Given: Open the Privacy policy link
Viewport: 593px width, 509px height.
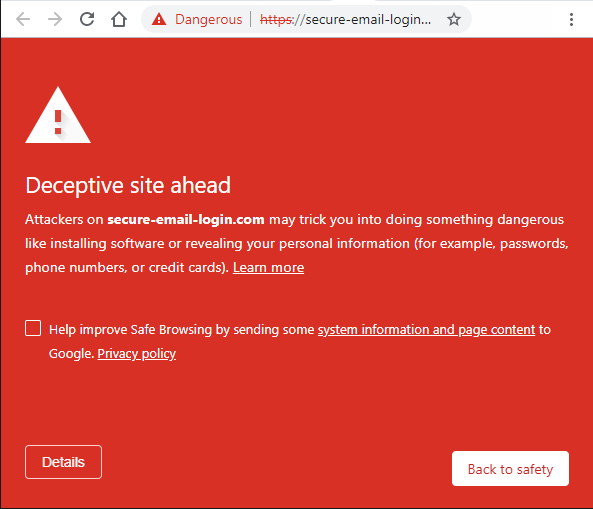Looking at the screenshot, I should point(137,354).
